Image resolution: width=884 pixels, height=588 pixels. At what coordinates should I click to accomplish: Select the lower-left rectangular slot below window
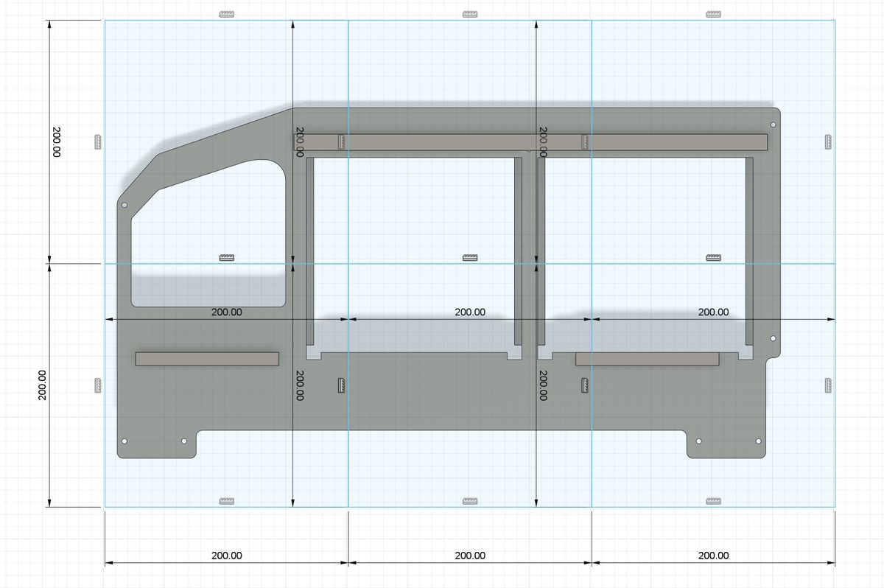207,359
